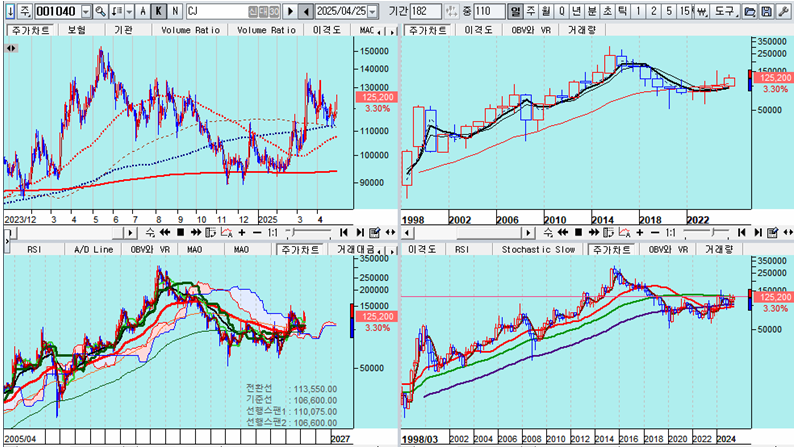Switch to the 보험 tab
The width and height of the screenshot is (796, 448).
coord(77,30)
